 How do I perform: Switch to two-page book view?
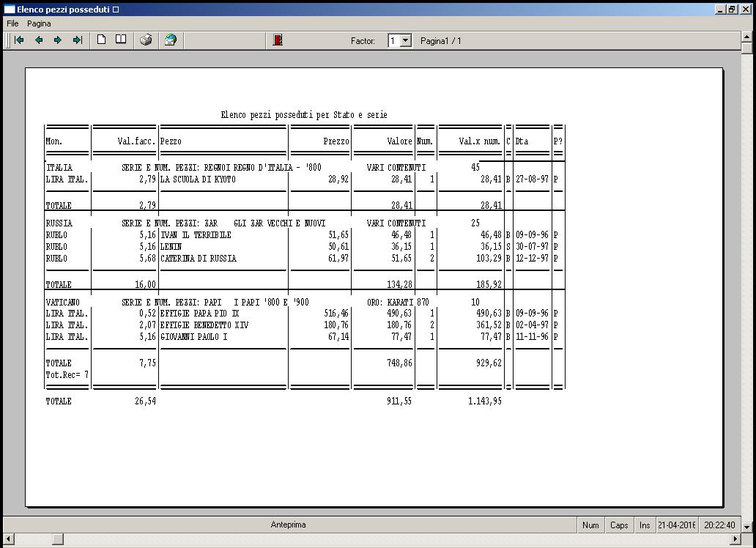pos(121,40)
